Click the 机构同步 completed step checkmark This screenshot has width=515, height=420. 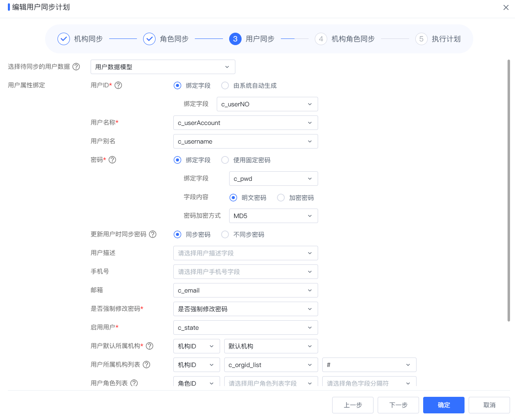[64, 39]
